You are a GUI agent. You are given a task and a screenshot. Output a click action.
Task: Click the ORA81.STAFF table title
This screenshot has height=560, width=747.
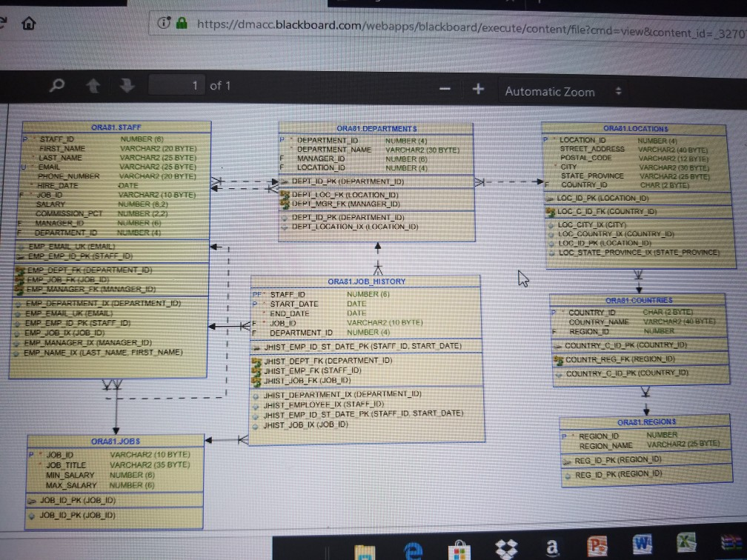pos(116,127)
